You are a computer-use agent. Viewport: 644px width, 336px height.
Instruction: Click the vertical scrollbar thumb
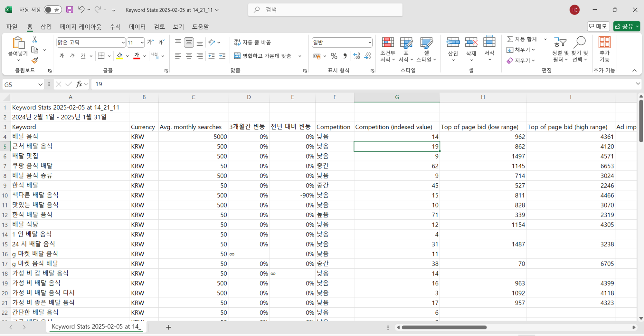[x=641, y=121]
